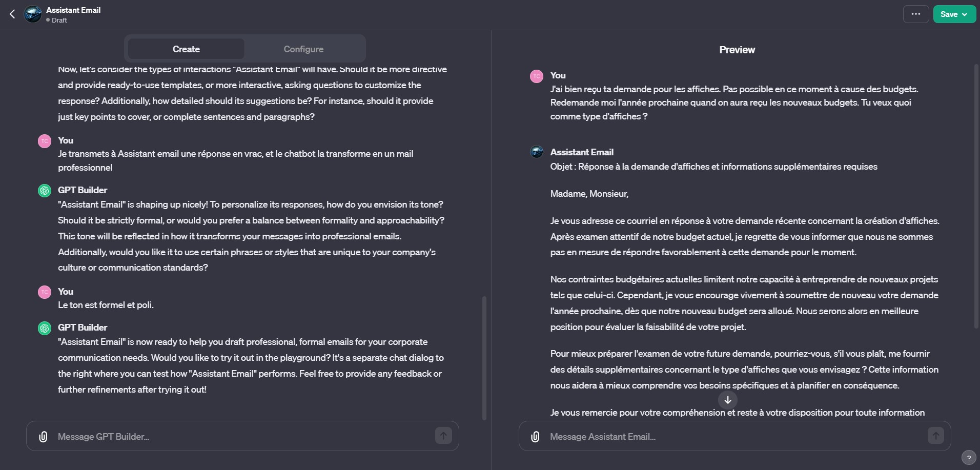Click the attach file paperclip in GPT Builder input

click(x=44, y=437)
